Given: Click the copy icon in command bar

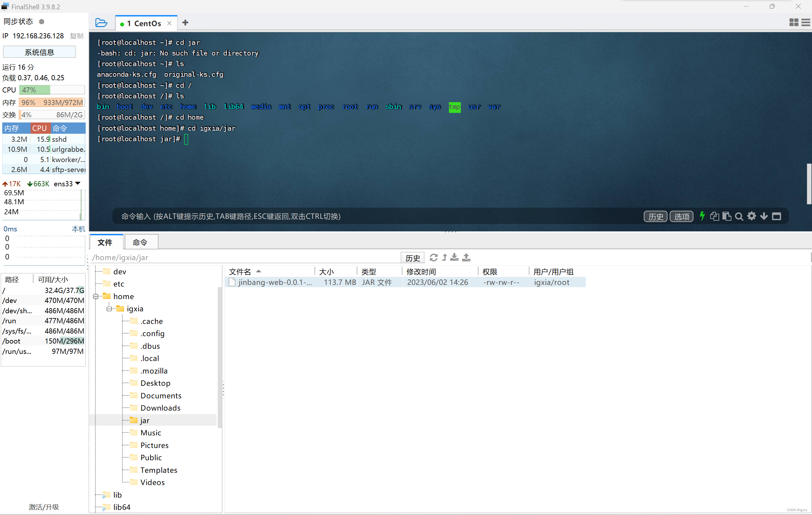Looking at the screenshot, I should [714, 216].
